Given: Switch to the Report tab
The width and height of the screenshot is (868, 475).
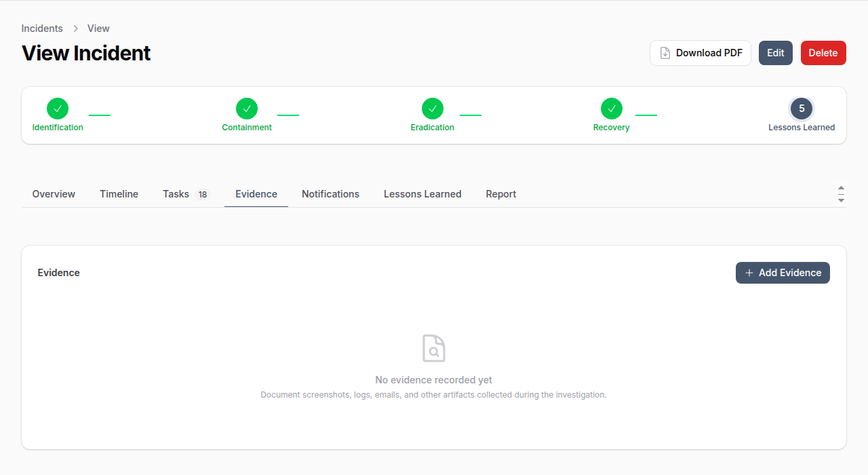Looking at the screenshot, I should 500,194.
